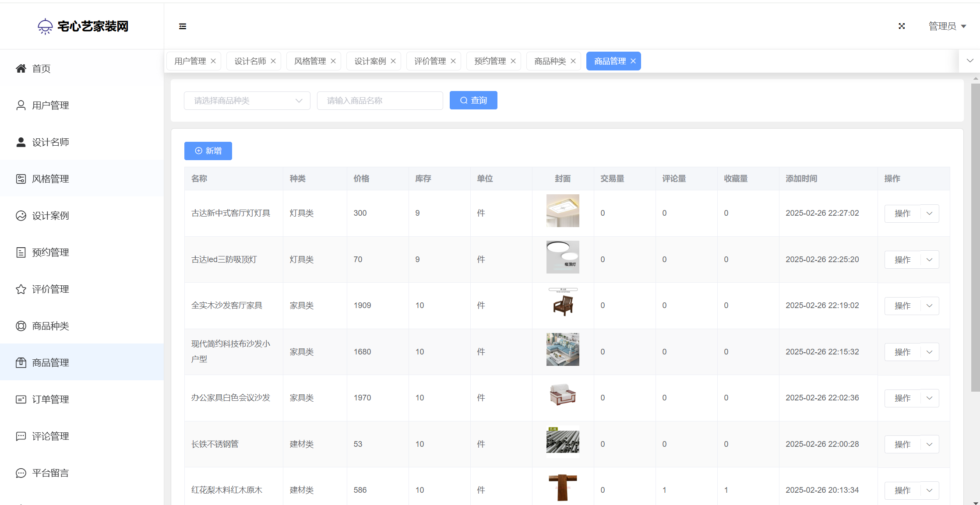This screenshot has height=505, width=980.
Task: Expand the 管理员 user menu
Action: click(x=947, y=26)
